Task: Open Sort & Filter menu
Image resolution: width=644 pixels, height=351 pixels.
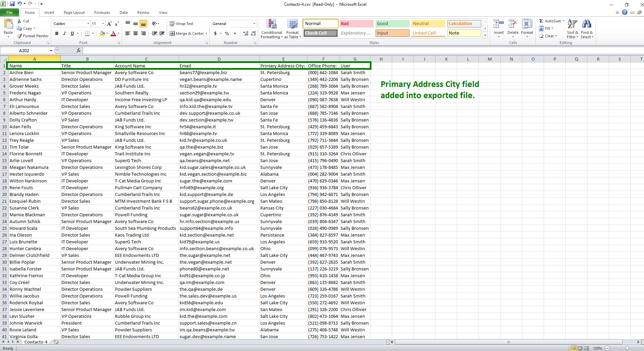Action: click(572, 29)
